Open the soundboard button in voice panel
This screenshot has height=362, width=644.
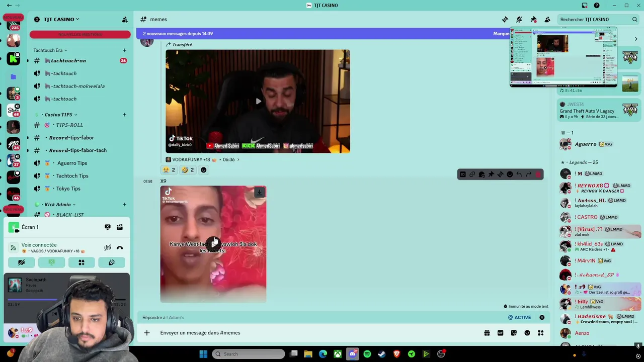[112, 262]
